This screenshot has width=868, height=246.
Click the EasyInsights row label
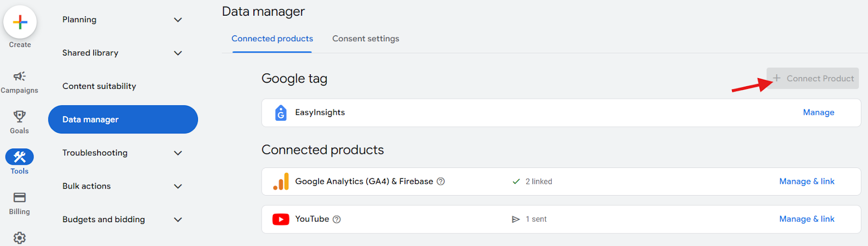point(320,112)
